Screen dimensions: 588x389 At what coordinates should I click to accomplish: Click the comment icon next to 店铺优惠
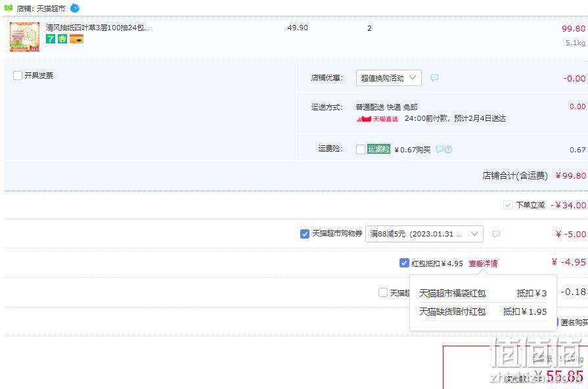click(x=434, y=78)
